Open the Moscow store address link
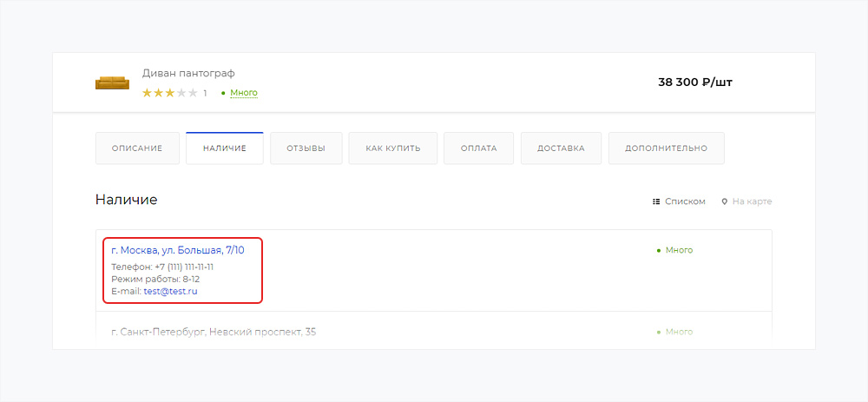Screen dimensions: 868x402 tap(178, 250)
